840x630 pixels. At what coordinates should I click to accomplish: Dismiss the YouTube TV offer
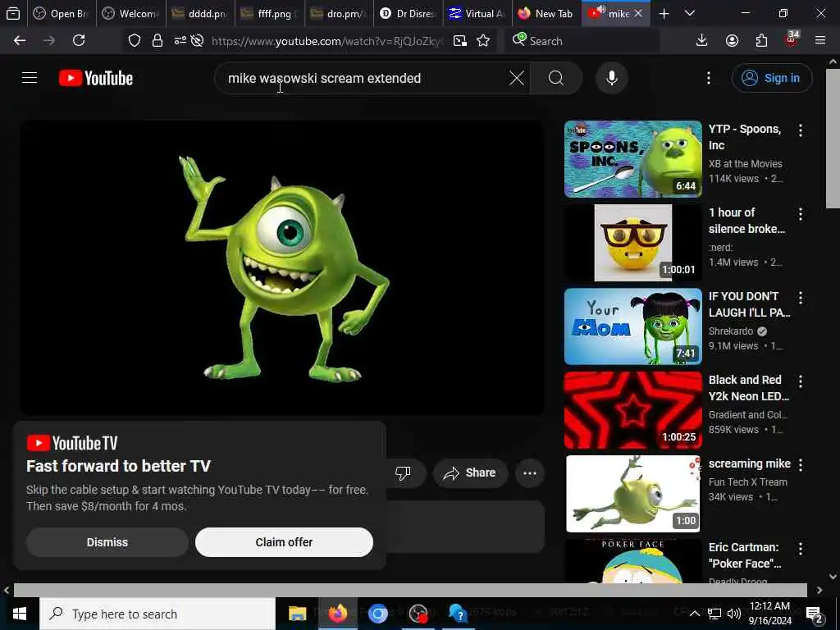click(107, 542)
